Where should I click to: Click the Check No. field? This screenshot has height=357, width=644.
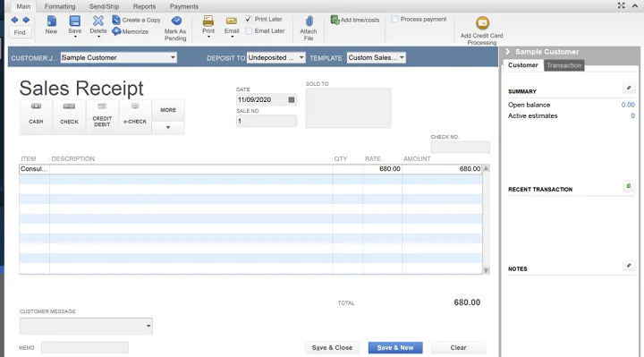click(x=460, y=147)
